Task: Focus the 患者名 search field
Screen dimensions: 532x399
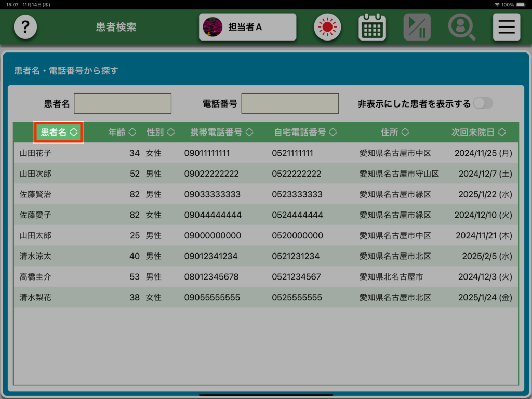Action: coord(123,103)
